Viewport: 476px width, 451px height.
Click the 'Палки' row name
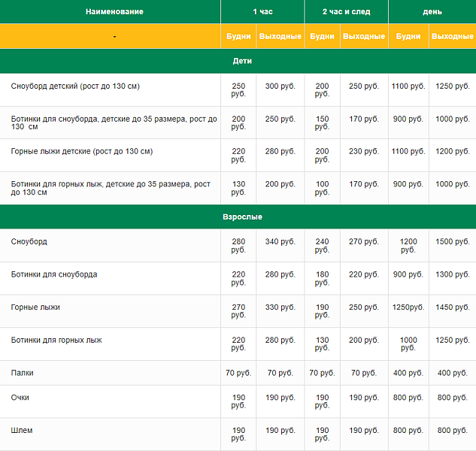click(23, 373)
